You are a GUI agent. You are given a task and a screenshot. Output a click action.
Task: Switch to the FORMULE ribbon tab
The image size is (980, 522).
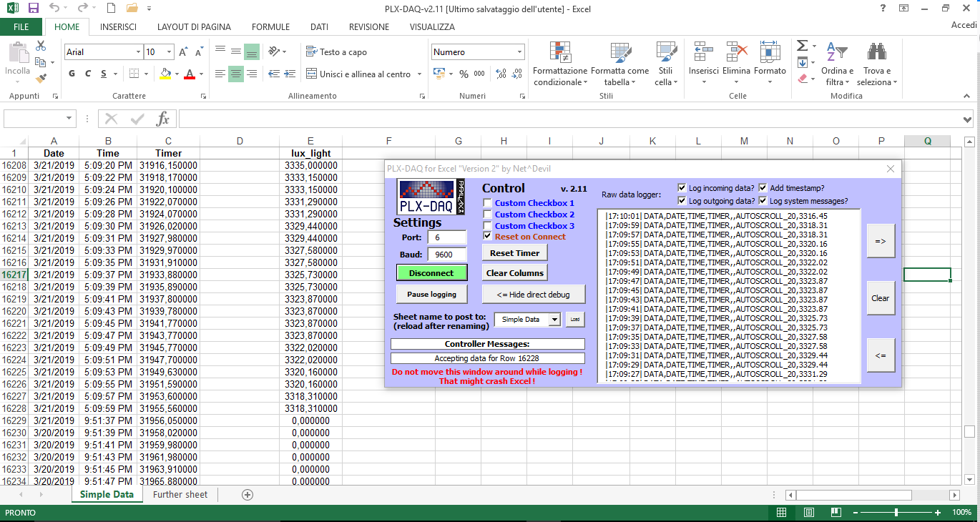pos(270,27)
